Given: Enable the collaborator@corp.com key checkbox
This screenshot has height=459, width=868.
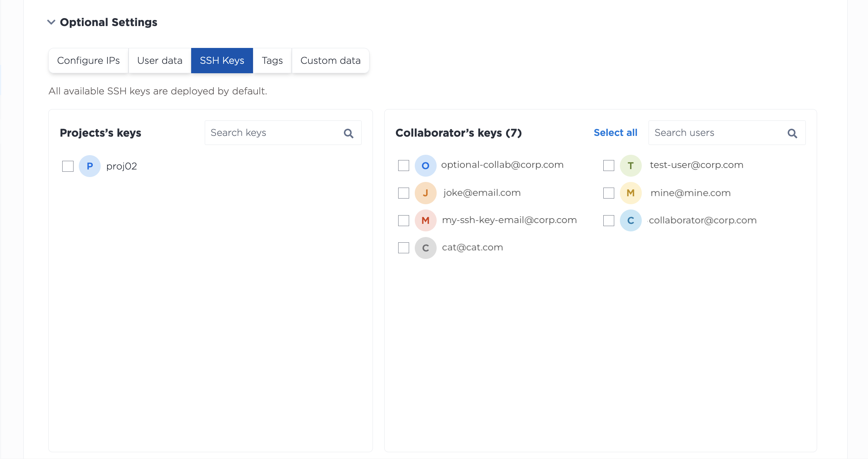Looking at the screenshot, I should tap(609, 220).
